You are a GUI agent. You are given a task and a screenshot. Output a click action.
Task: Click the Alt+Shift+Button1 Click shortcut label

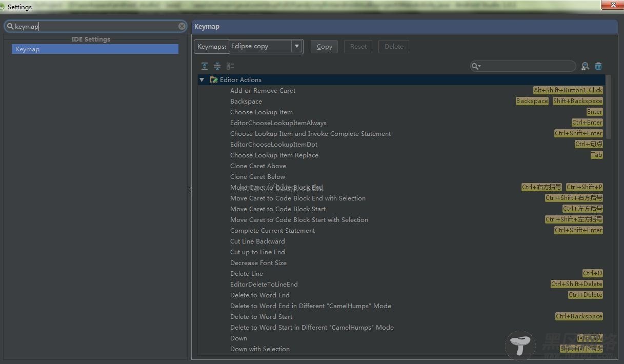point(568,90)
